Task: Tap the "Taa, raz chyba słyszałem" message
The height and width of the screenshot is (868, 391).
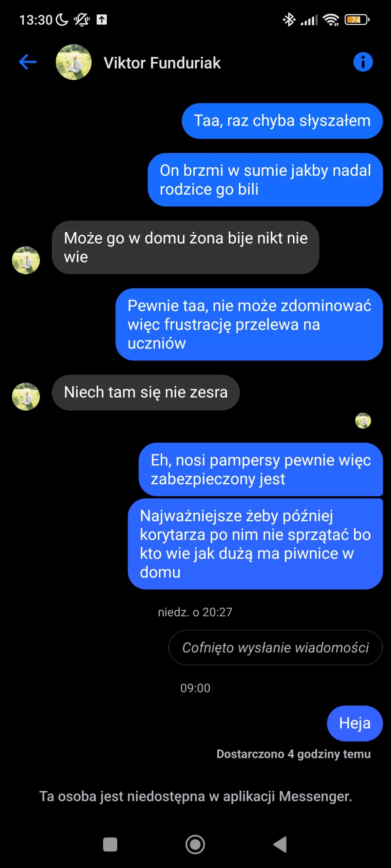Action: [282, 121]
